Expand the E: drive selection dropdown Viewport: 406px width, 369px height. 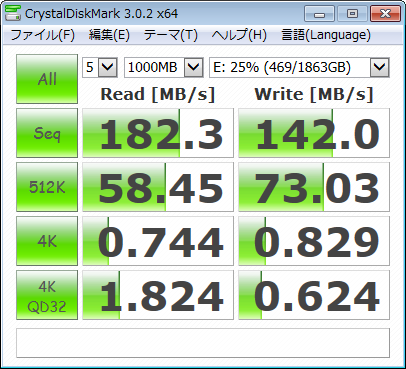click(x=380, y=68)
